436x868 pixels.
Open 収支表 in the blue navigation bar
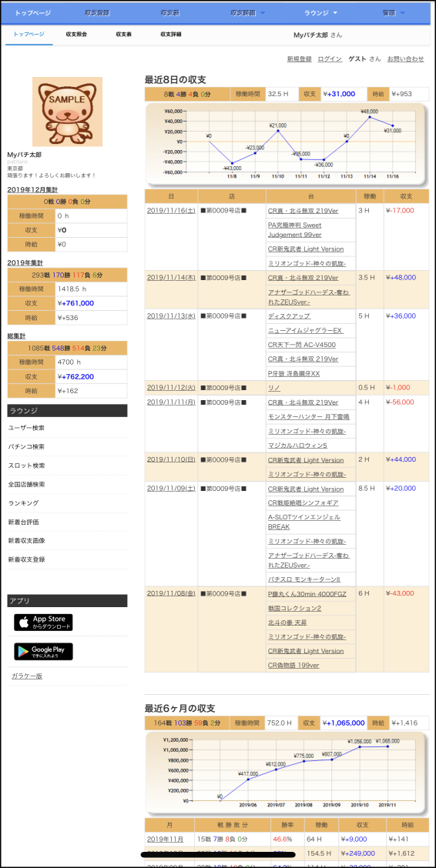click(x=169, y=13)
